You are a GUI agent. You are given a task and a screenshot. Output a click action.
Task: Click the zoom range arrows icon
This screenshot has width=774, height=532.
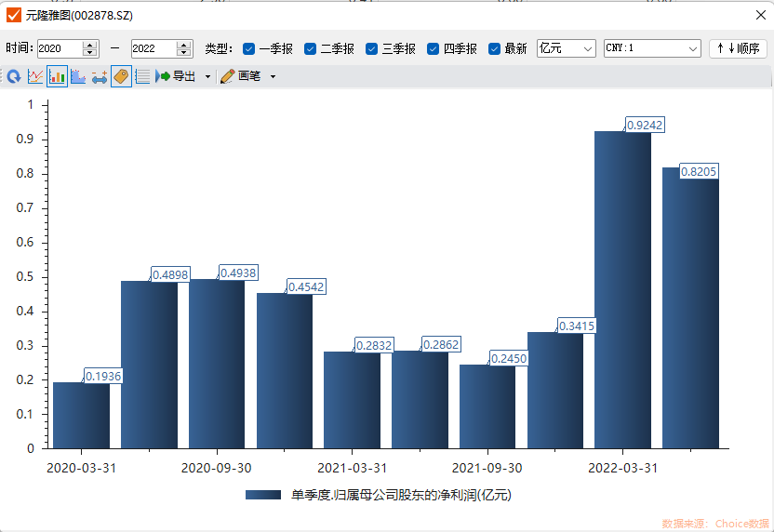[100, 76]
